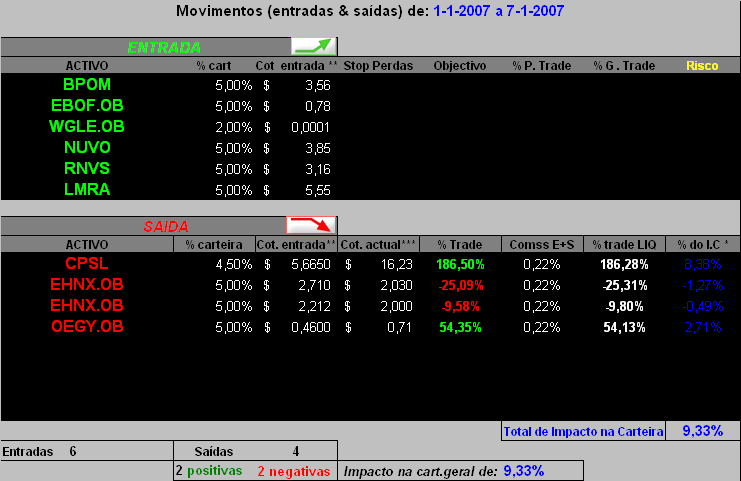Click the -9,58% trade value
This screenshot has width=741, height=481.
(460, 306)
